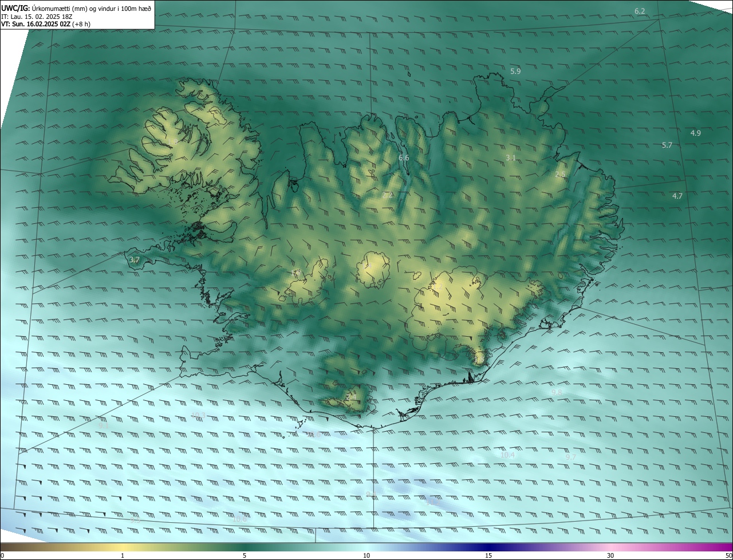This screenshot has height=560, width=733.
Task: Click the color scale label 10
Action: (x=366, y=555)
